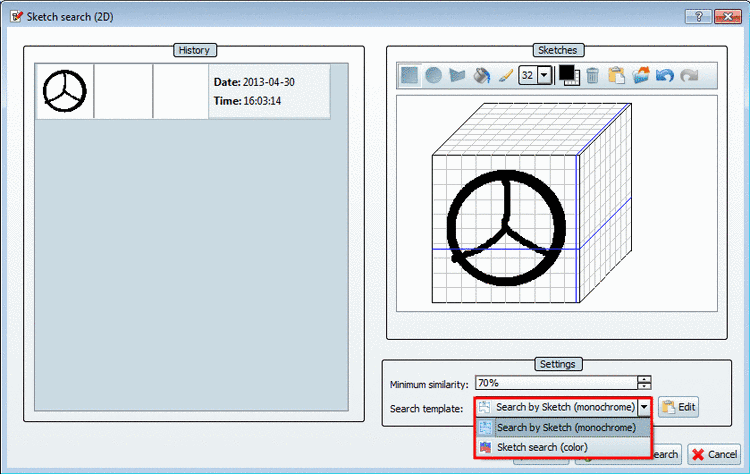Click the Sketch search title icon
Viewport: 750px width, 474px height.
[x=16, y=17]
